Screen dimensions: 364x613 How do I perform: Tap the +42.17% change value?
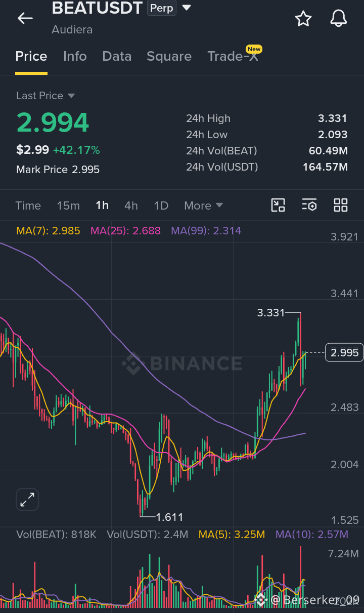pos(76,150)
